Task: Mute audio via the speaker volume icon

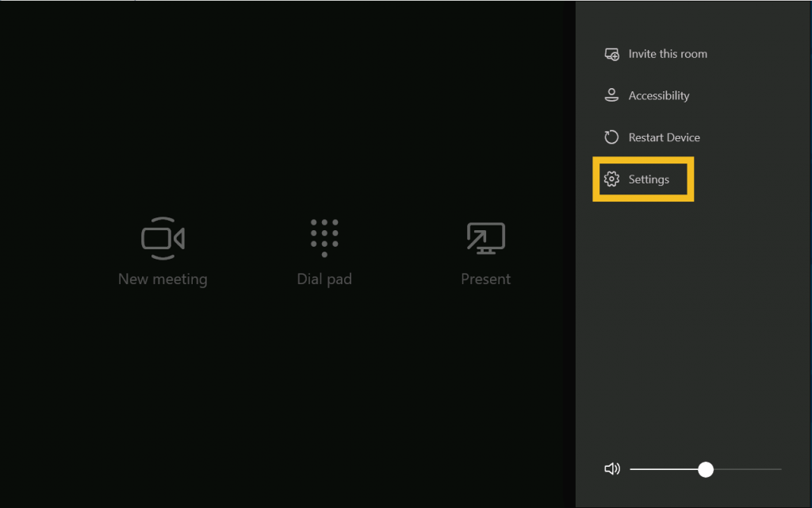Action: [612, 469]
